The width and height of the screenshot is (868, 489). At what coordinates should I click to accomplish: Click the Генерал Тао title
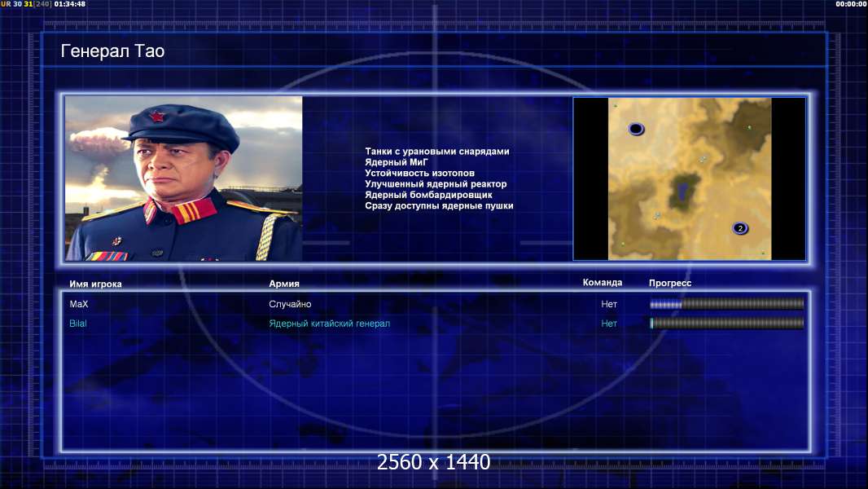(x=112, y=51)
